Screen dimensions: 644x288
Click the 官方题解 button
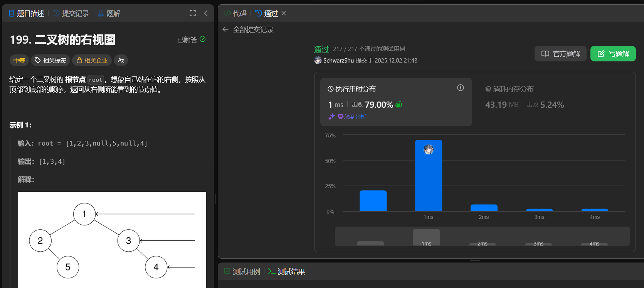coord(560,54)
